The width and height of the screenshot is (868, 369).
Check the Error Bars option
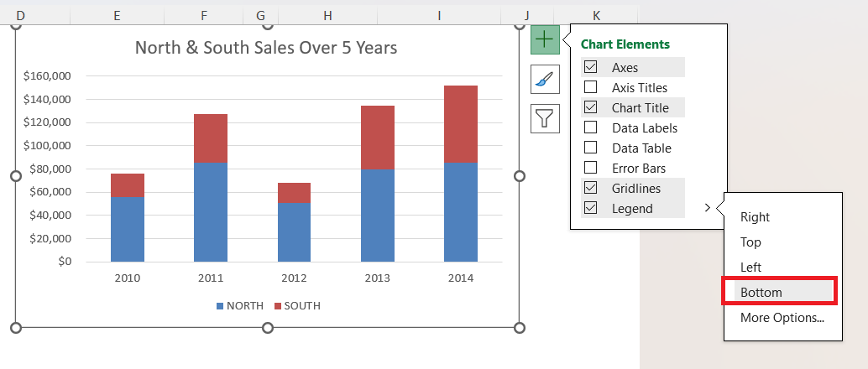coord(591,168)
